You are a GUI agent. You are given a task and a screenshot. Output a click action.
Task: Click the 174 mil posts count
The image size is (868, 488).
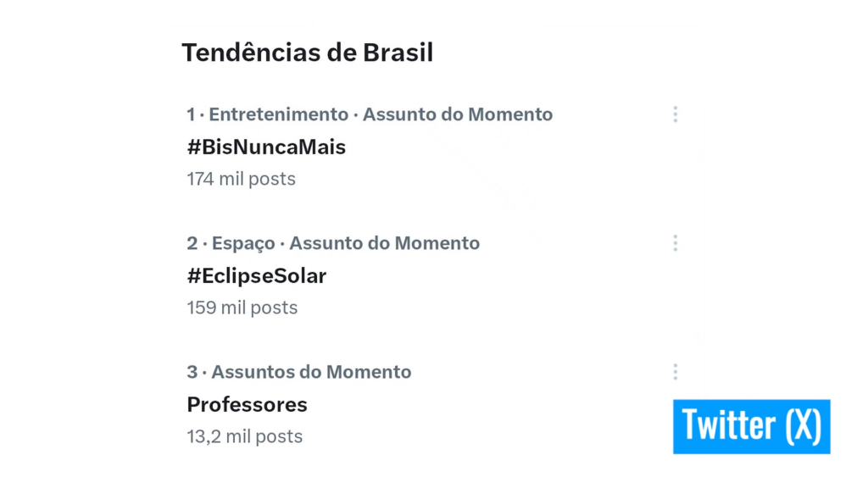241,179
